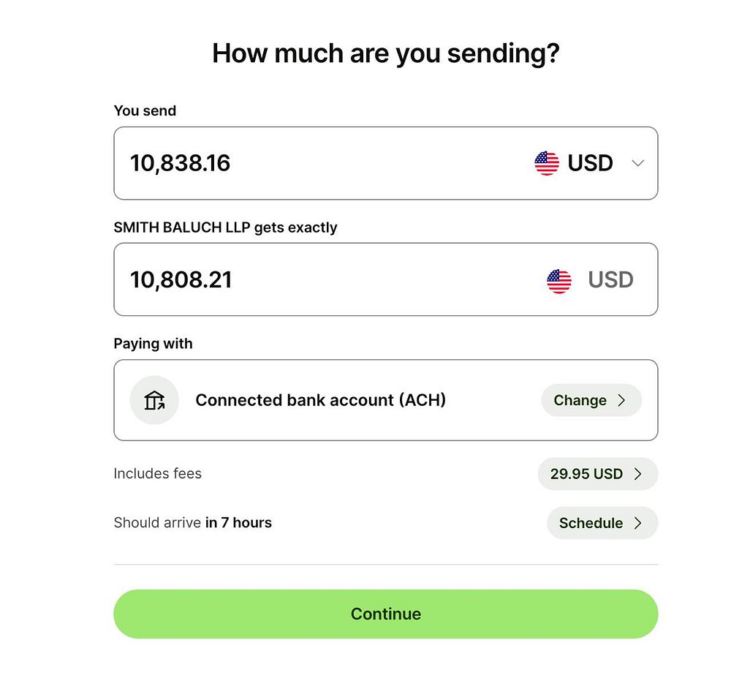The height and width of the screenshot is (700, 731).
Task: Click the arrow next to Change
Action: coord(622,400)
